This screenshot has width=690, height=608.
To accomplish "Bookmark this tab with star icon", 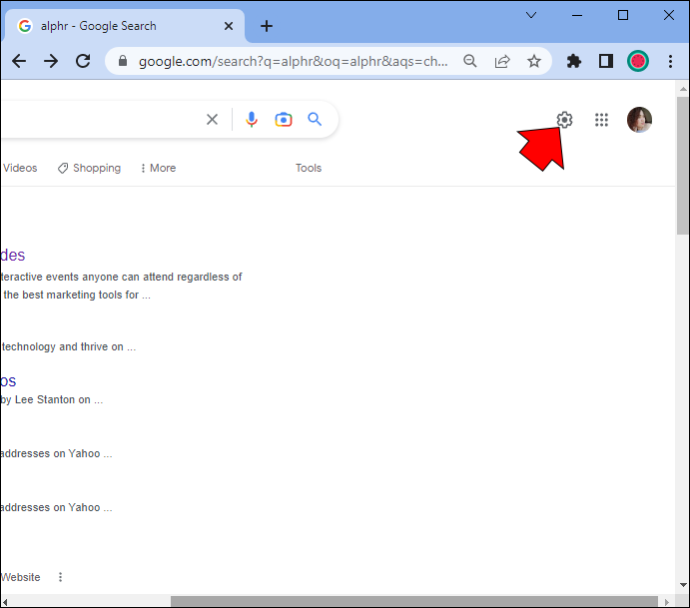I will (x=534, y=61).
